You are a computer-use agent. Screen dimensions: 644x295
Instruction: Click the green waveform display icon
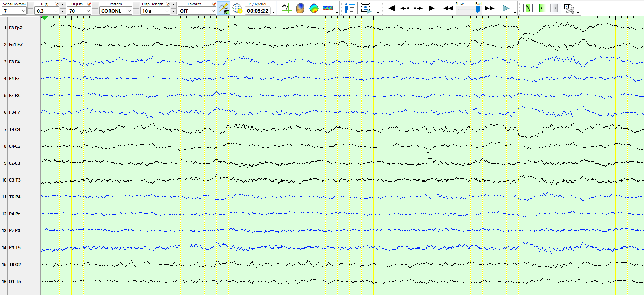click(x=528, y=8)
